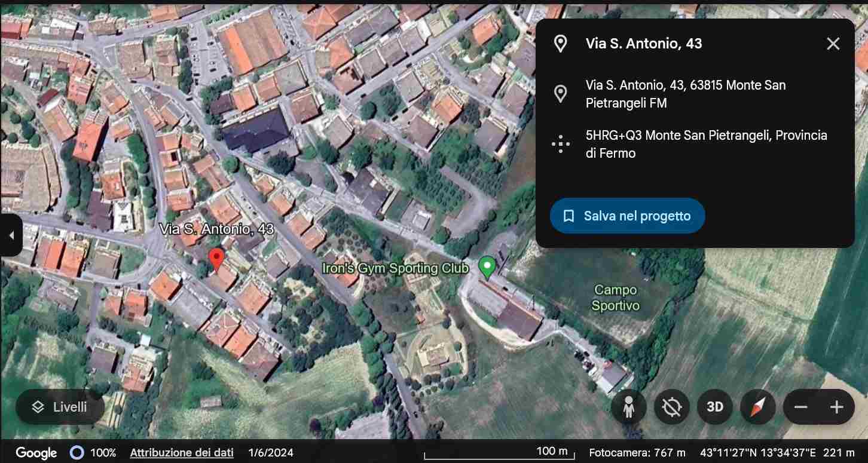Click the location pin icon beside the card title

(x=560, y=44)
